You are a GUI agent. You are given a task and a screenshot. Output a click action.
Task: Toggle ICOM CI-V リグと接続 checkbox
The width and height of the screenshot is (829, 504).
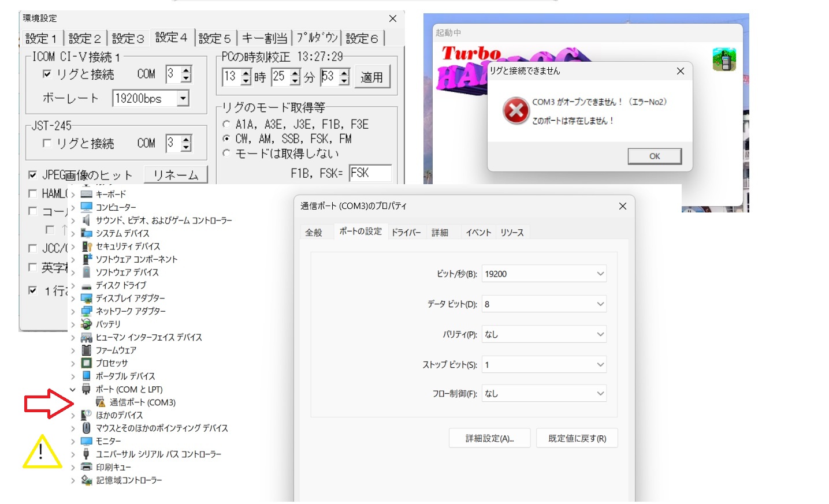(x=47, y=74)
